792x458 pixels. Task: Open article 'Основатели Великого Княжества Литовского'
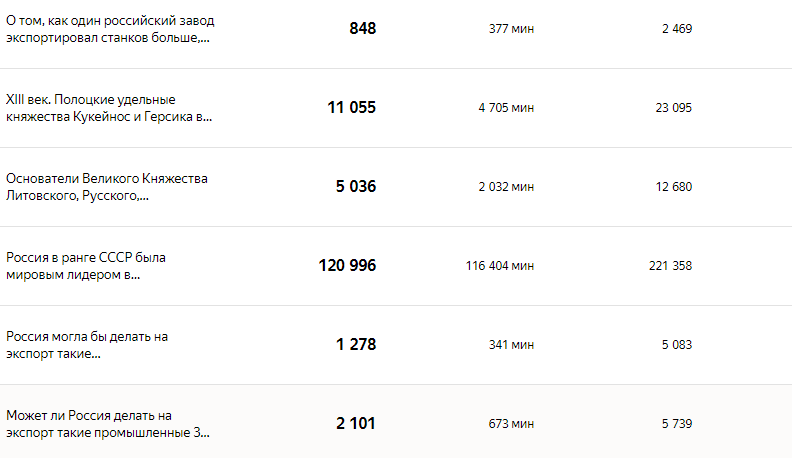107,187
